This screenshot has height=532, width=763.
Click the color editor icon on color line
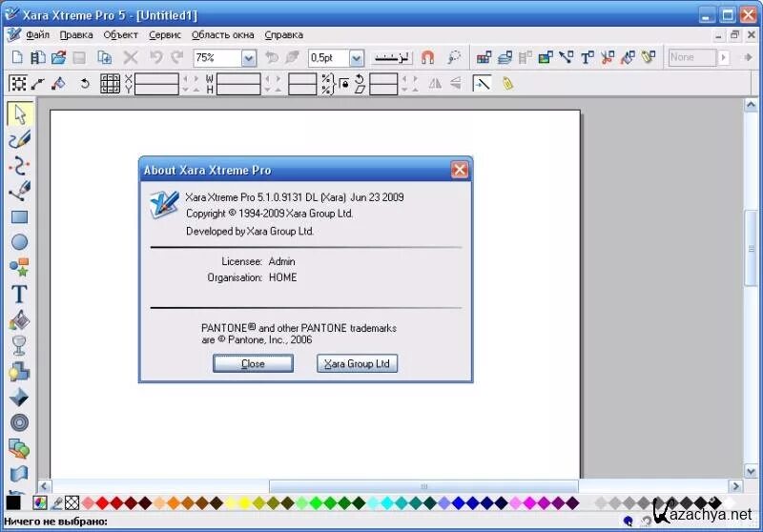click(x=40, y=502)
